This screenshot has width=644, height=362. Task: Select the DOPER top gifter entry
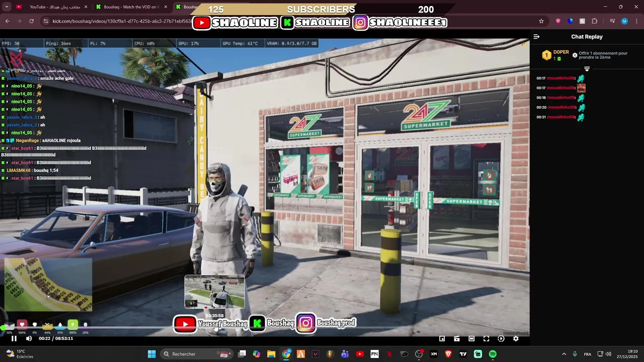pos(556,55)
